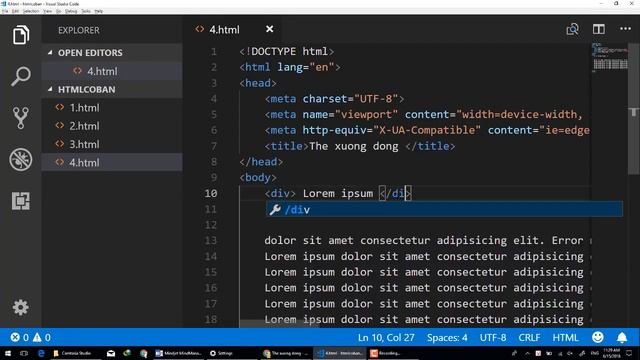Click the taskbar clock
Viewport: 640px width, 360px height.
coord(612,353)
